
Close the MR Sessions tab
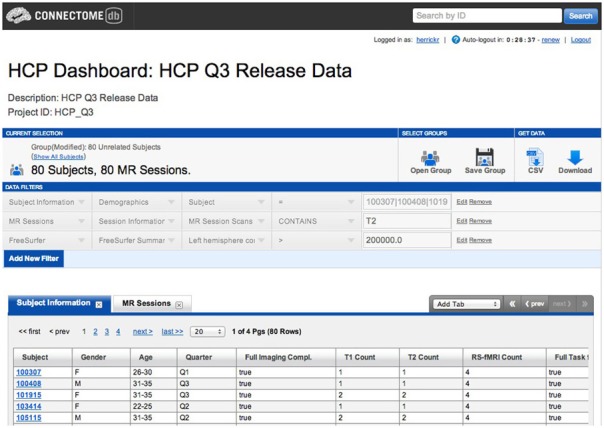[179, 304]
